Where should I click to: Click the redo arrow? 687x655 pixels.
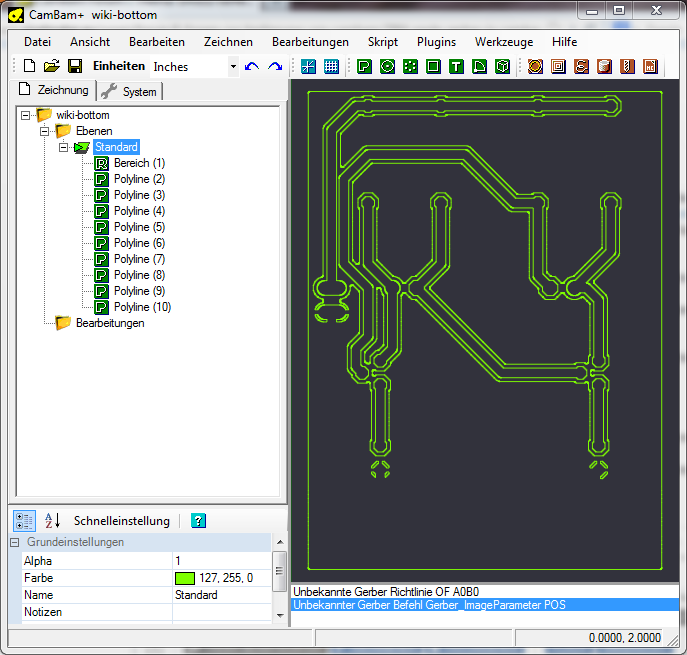click(x=274, y=66)
